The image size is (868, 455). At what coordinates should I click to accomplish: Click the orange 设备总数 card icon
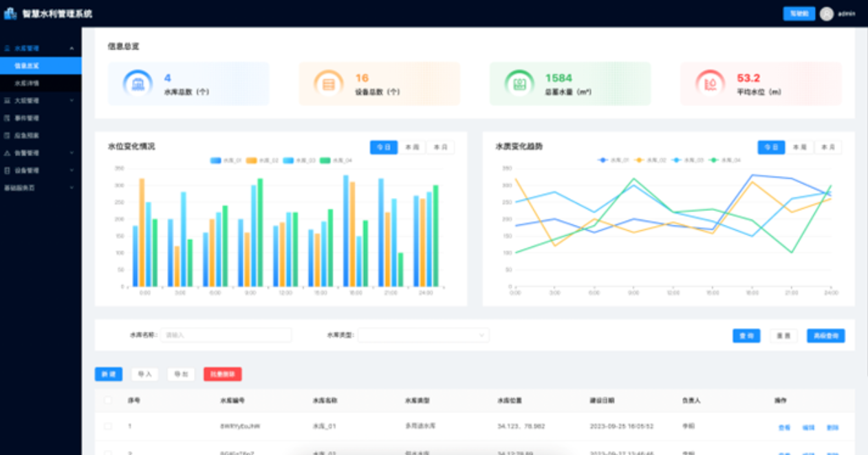click(x=328, y=84)
